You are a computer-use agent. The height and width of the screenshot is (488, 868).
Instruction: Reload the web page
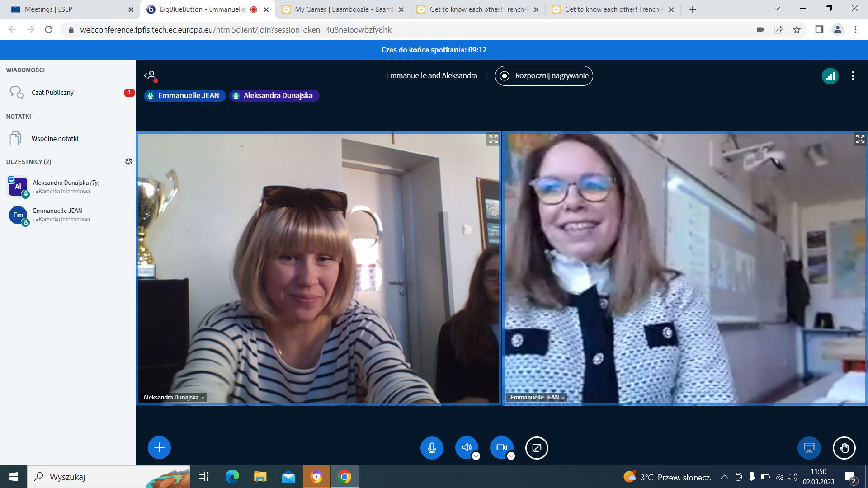(x=49, y=29)
